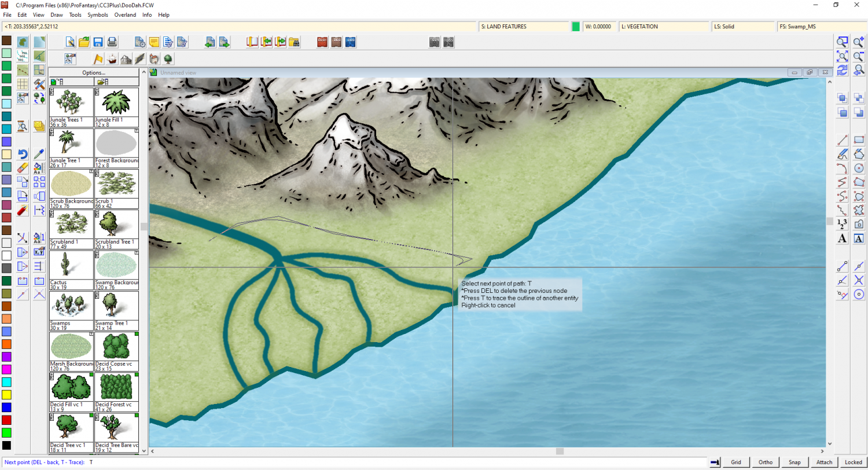Select the Line drawing tool

tap(843, 139)
